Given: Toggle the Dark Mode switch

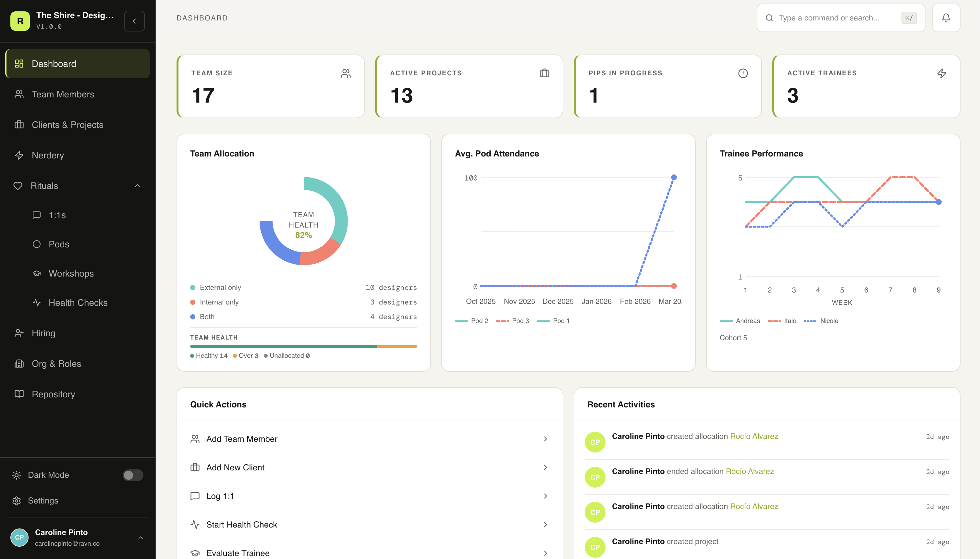Looking at the screenshot, I should pos(133,475).
